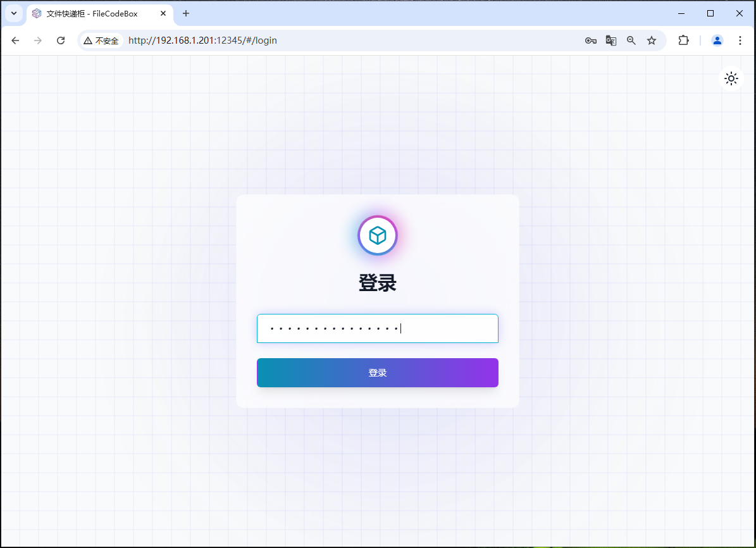This screenshot has height=548, width=756.
Task: Open the Chrome profile avatar menu
Action: coord(717,40)
